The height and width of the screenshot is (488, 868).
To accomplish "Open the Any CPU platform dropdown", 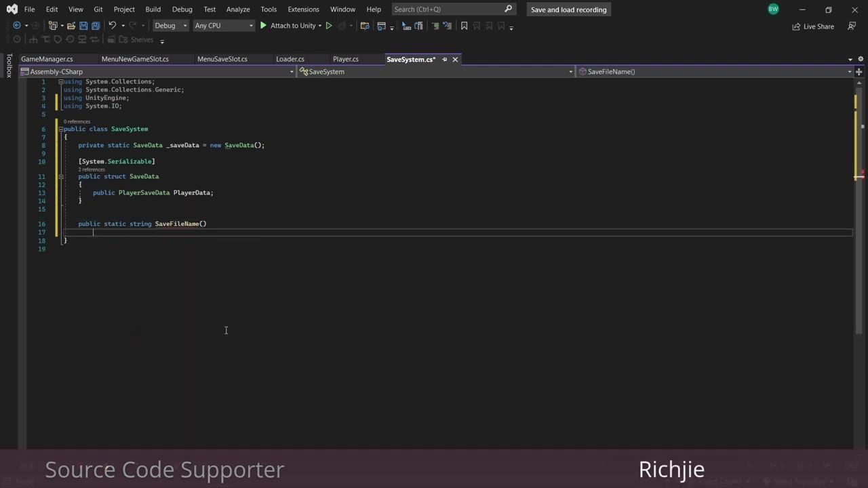I will (223, 26).
